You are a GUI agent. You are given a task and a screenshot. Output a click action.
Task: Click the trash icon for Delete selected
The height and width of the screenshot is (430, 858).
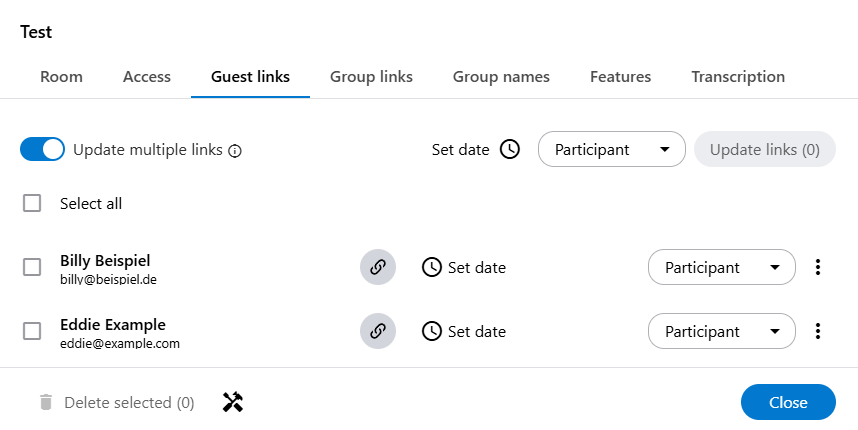point(45,403)
